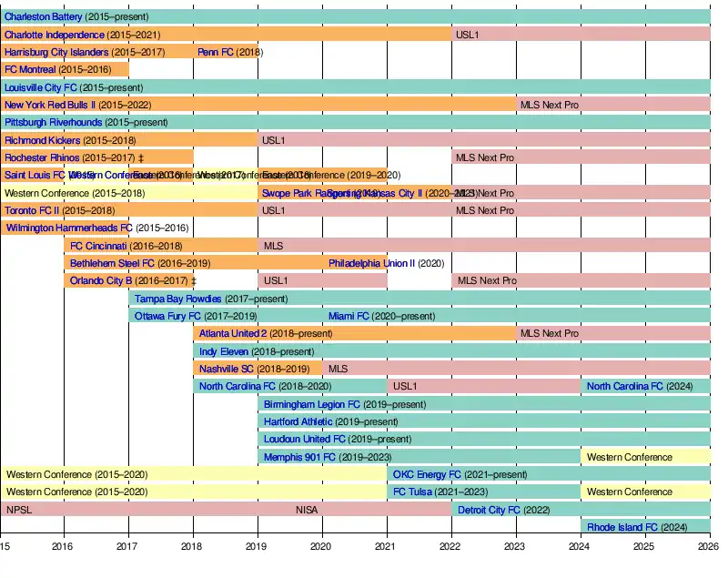Open the Tampa Bay Rowdies link
Screen dimensions: 728x578
[x=177, y=299]
